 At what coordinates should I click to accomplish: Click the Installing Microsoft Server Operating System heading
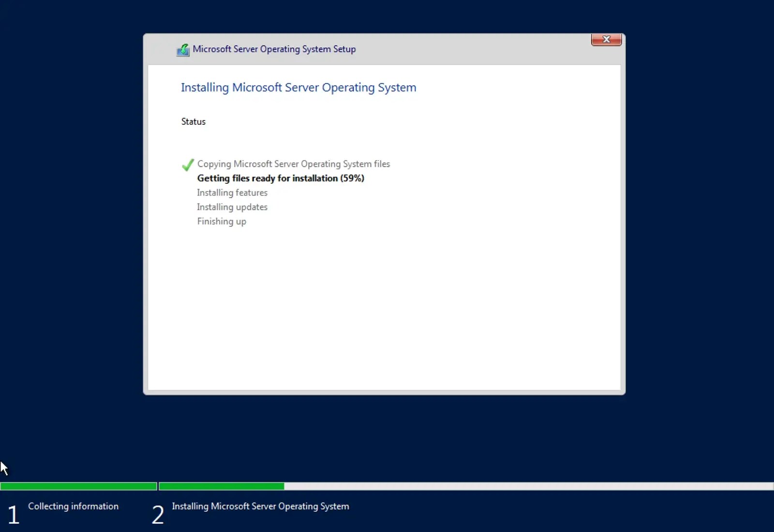[x=298, y=88]
